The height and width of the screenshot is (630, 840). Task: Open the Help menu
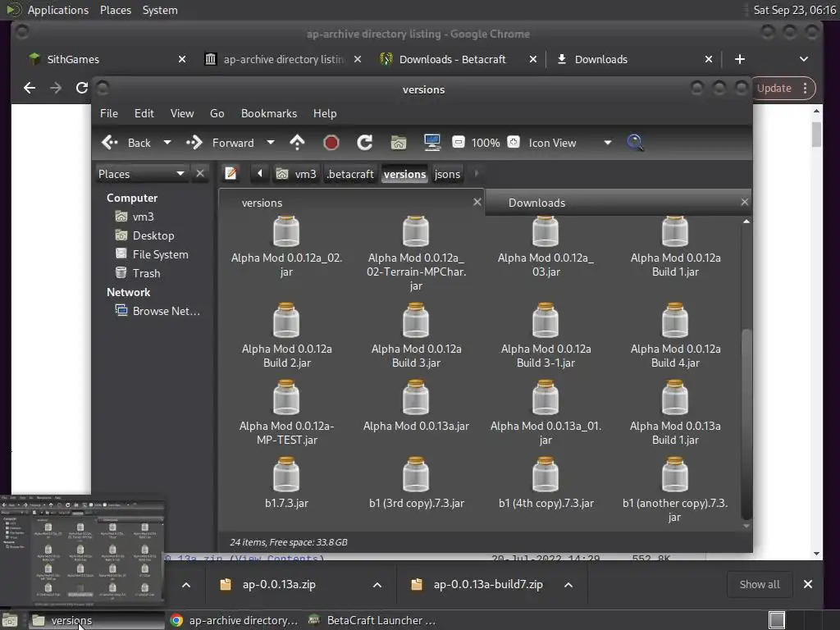tap(325, 113)
